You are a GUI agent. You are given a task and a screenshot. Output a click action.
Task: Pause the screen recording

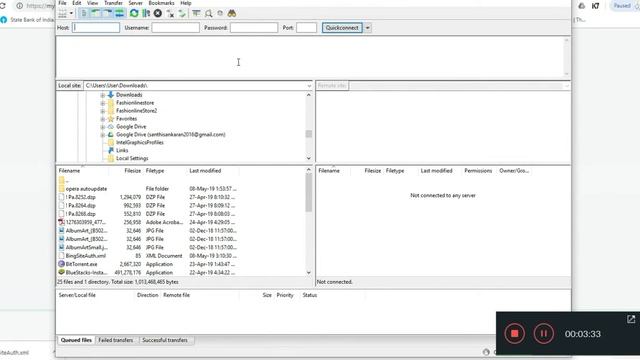click(x=543, y=333)
